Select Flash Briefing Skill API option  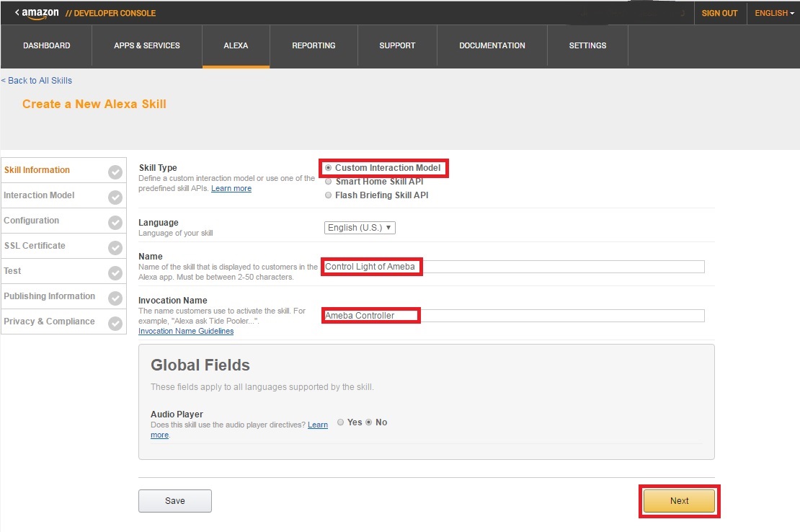click(328, 195)
